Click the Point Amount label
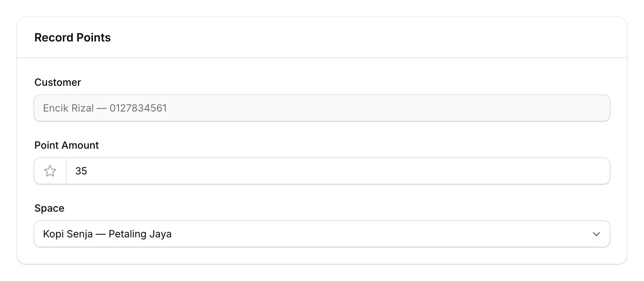The height and width of the screenshot is (281, 644). point(67,145)
